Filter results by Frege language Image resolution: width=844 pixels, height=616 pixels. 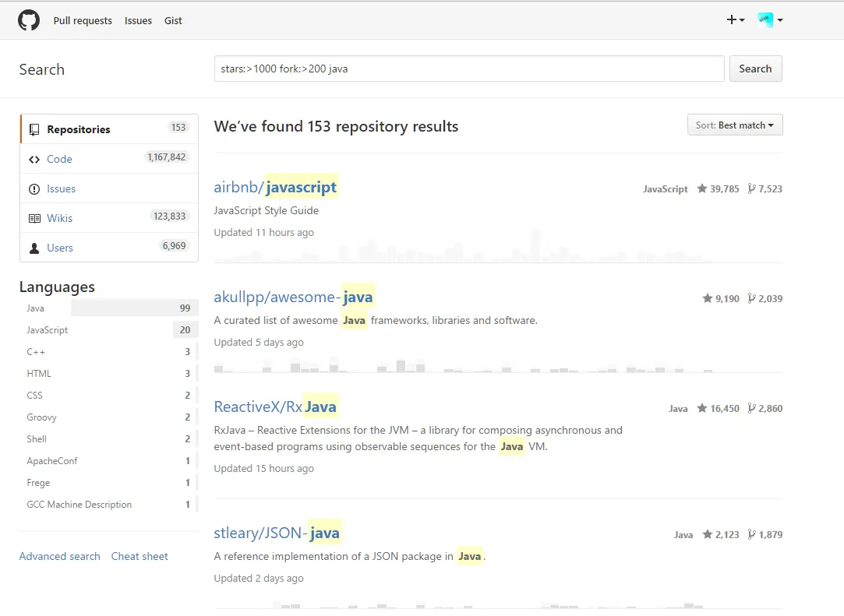(x=109, y=483)
